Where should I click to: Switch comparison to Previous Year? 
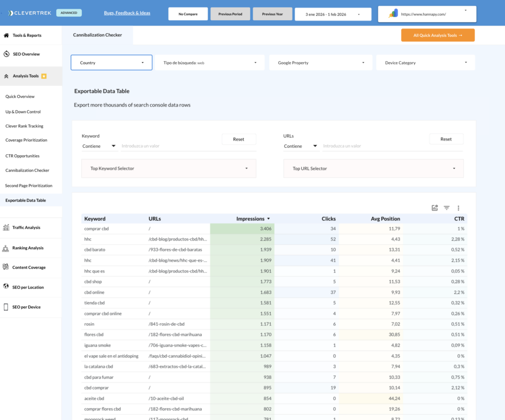coord(272,14)
